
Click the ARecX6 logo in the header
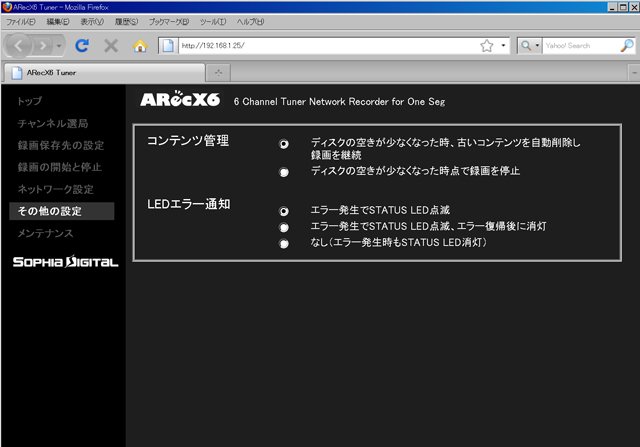tap(180, 99)
